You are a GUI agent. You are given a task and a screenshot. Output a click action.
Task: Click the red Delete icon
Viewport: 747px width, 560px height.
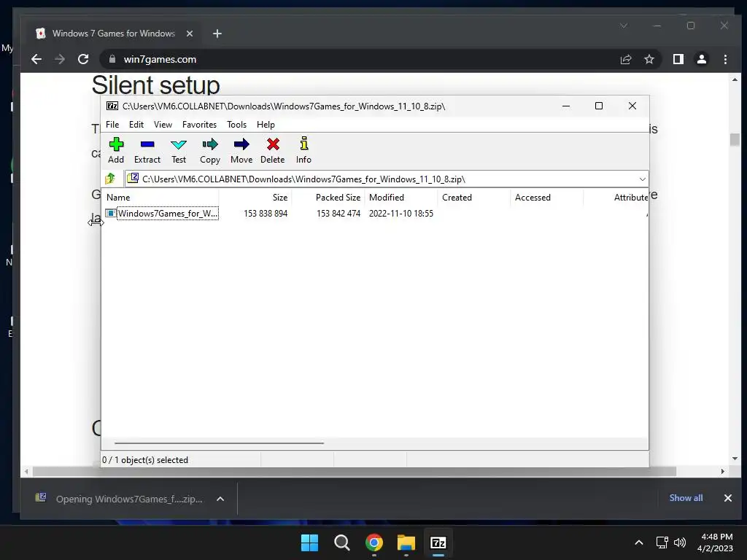click(273, 144)
